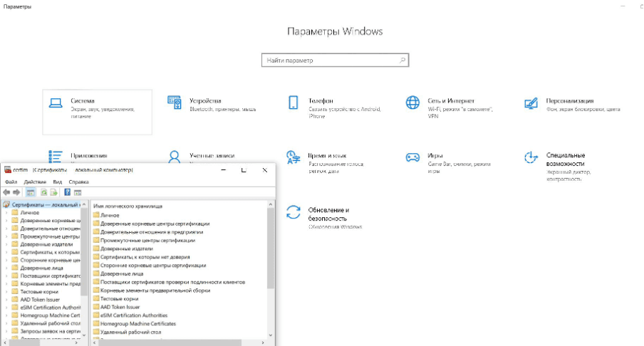Click the Refresh toolbar icon in certlm
644x346 pixels.
(43, 192)
